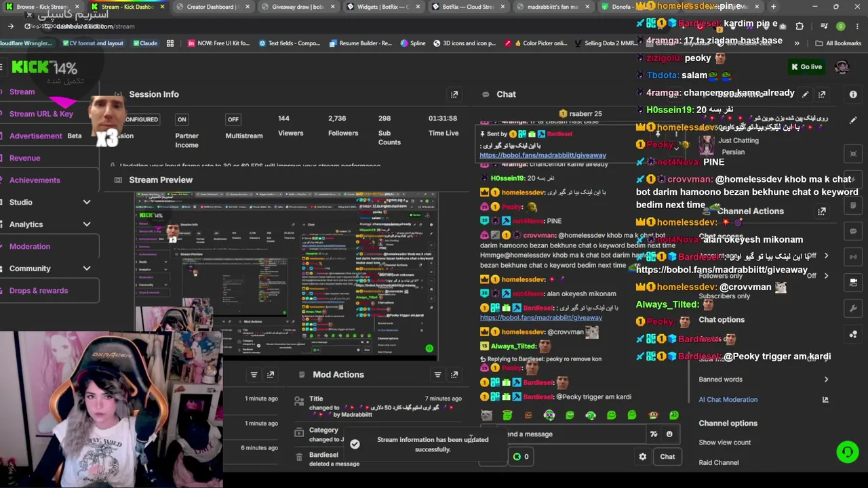Open chat settings gear icon
The image size is (868, 488).
coord(642,457)
